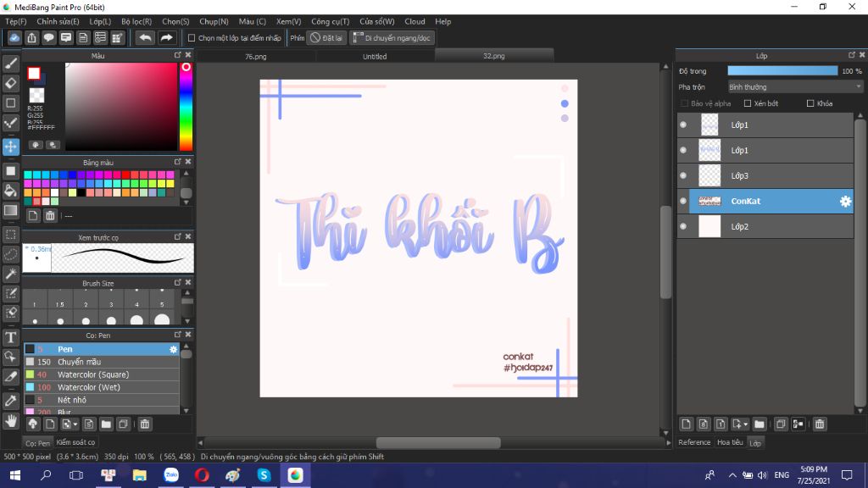Select the Move tool
The image size is (868, 488).
click(10, 147)
